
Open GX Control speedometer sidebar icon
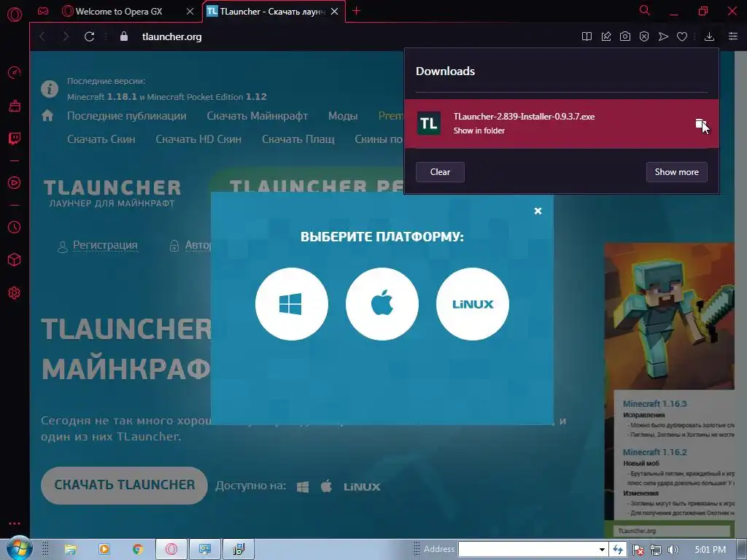pyautogui.click(x=15, y=72)
